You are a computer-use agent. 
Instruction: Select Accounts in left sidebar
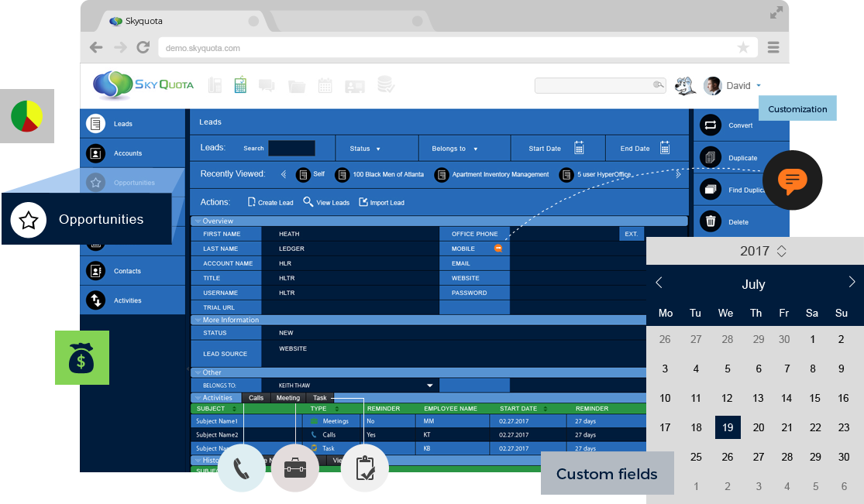coord(128,153)
